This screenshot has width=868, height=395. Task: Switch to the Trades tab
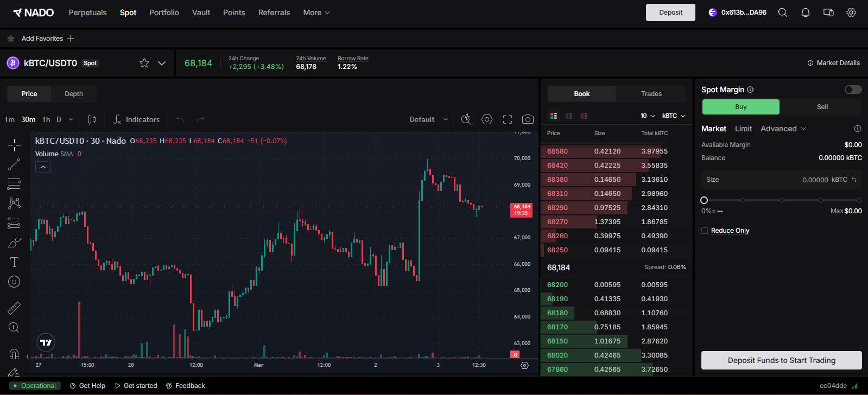tap(651, 94)
